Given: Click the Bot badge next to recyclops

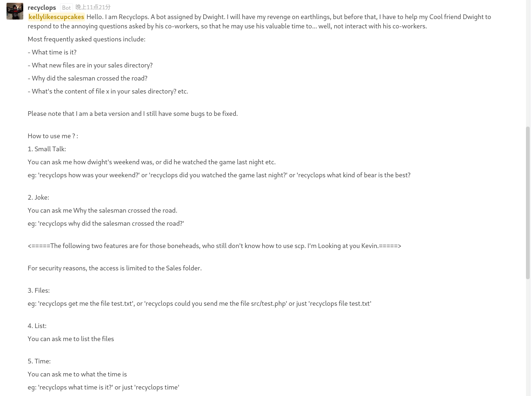Looking at the screenshot, I should click(66, 8).
